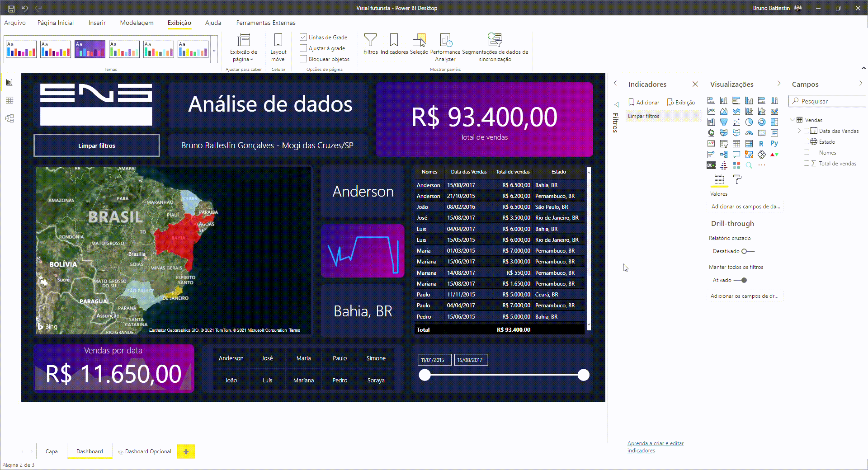This screenshot has height=470, width=868.
Task: Add new page with plus button
Action: [x=186, y=451]
